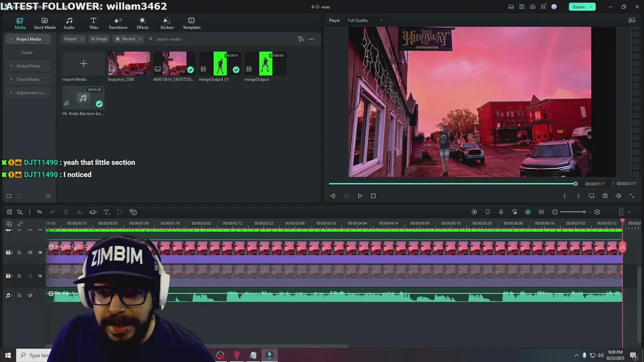Click the mark in brace icon

[x=565, y=196]
